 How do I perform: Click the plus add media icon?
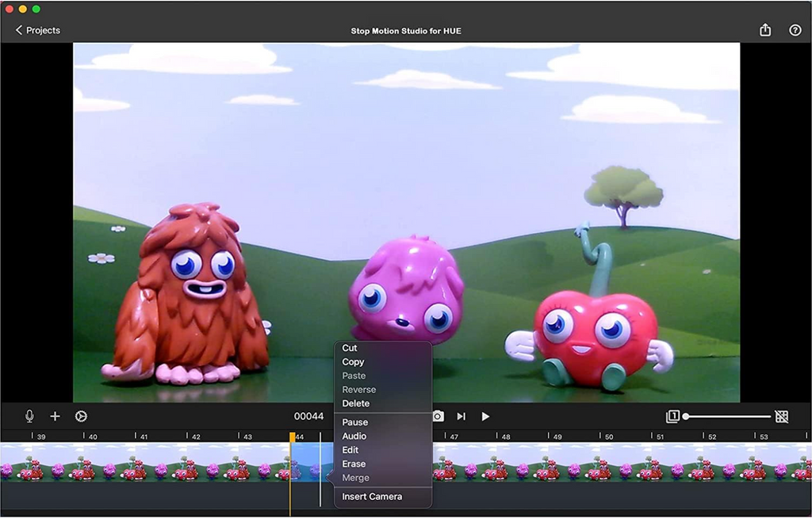(x=55, y=416)
